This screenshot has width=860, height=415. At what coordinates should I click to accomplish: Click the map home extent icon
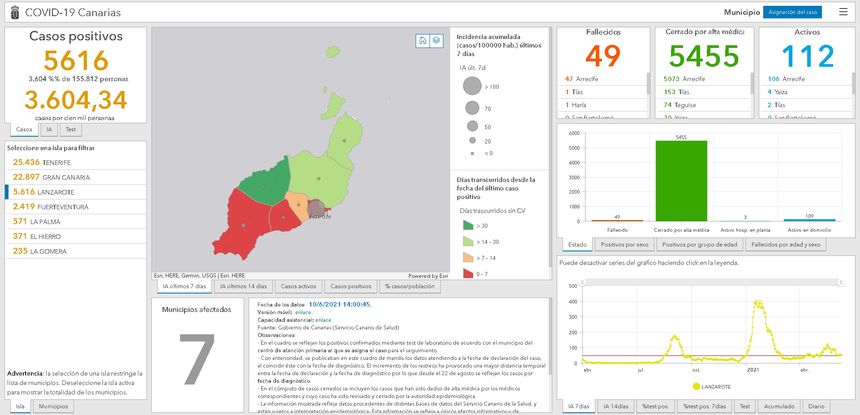pos(423,40)
